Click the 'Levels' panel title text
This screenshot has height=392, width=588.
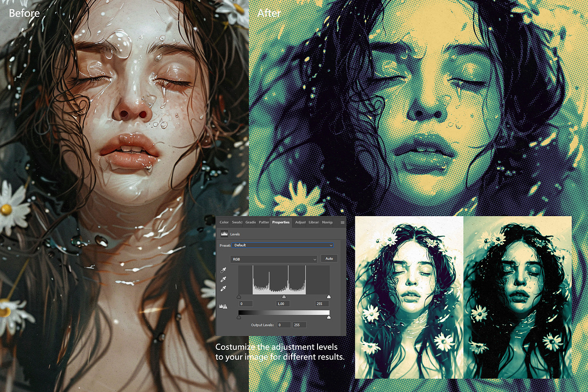click(x=235, y=234)
